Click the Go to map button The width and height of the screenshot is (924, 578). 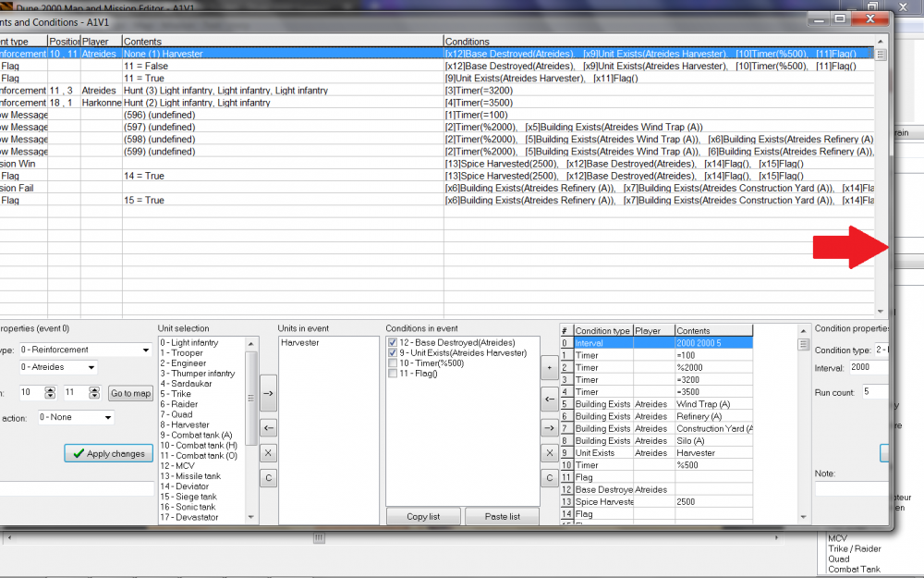click(130, 393)
